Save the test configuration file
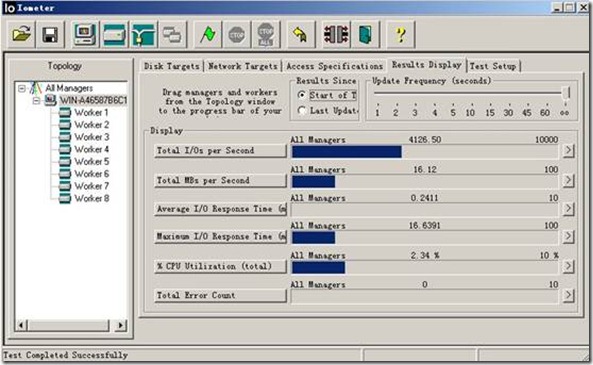 [50, 35]
